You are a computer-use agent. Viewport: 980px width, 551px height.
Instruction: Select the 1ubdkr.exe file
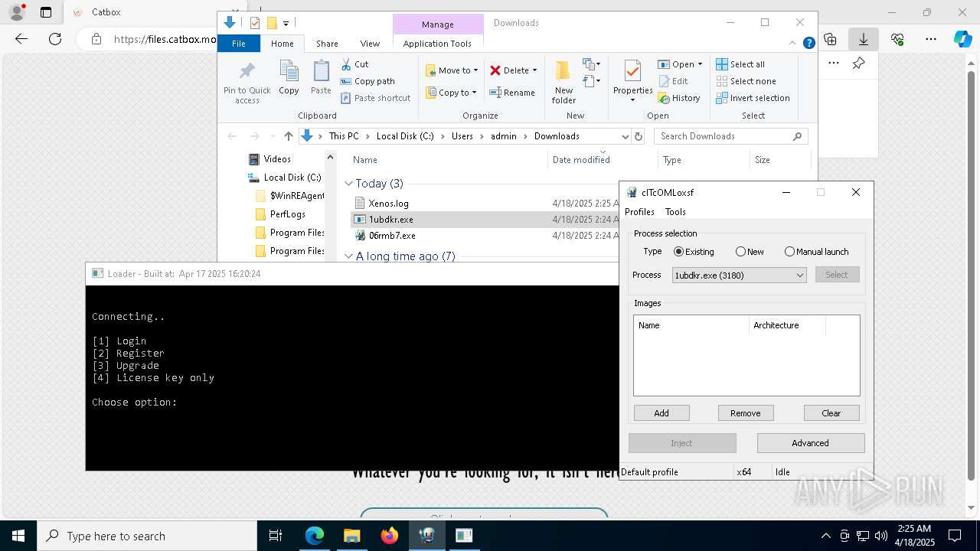point(390,220)
